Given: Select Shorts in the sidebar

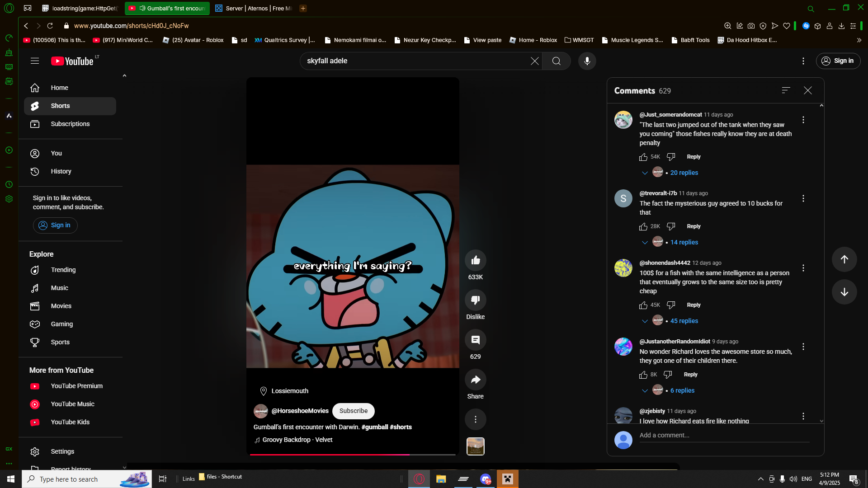Looking at the screenshot, I should click(x=70, y=106).
